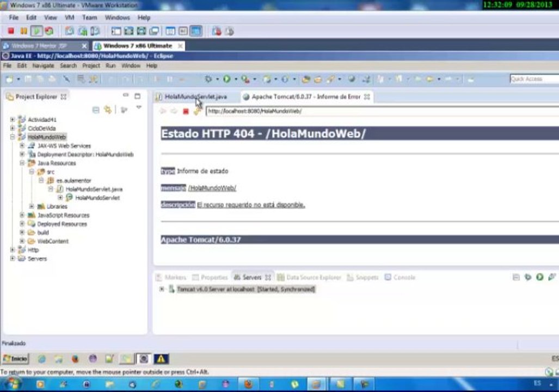Screen dimensions: 559x392
Task: Collapse the Java Resources node
Action: click(22, 163)
